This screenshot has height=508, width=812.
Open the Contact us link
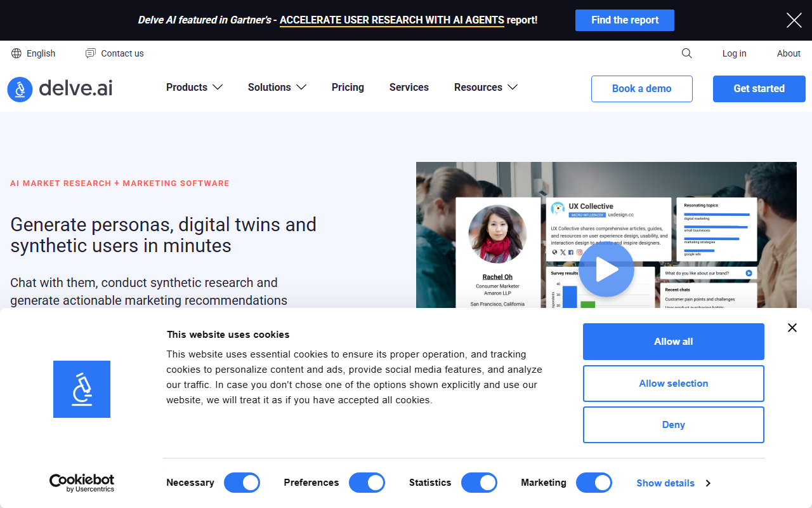point(122,53)
